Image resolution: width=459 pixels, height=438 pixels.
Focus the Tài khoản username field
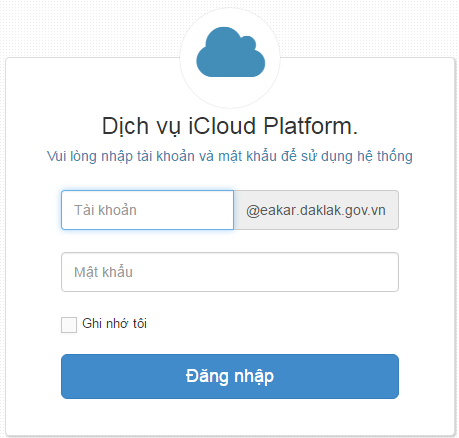(147, 210)
